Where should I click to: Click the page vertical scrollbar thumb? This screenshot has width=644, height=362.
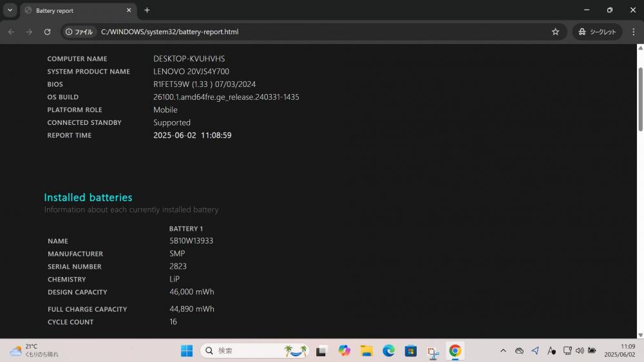640,99
